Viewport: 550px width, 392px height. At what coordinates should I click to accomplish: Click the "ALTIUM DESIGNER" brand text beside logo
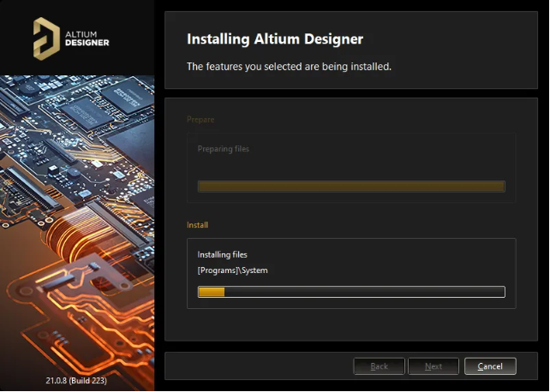tap(86, 39)
